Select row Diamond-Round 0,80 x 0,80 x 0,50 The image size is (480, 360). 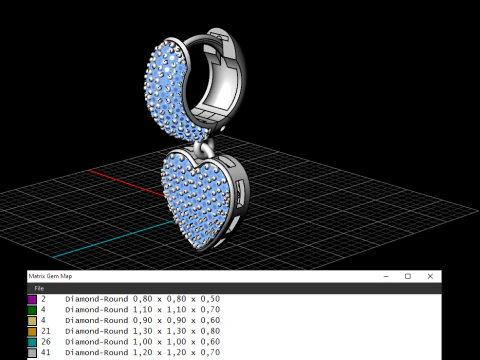point(234,299)
